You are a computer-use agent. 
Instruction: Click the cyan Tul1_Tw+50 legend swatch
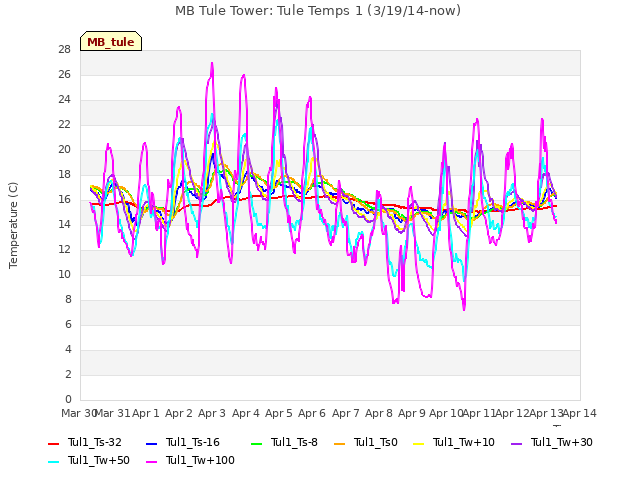tap(53, 462)
